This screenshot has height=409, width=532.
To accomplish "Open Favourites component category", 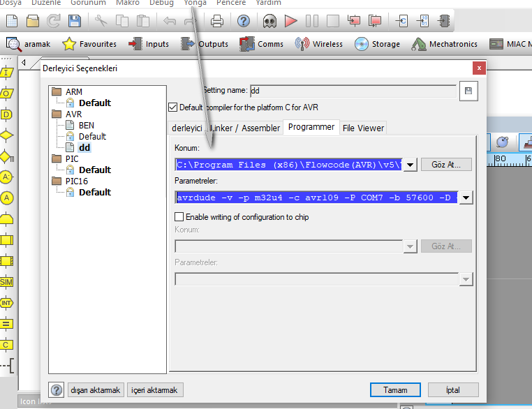I will (x=89, y=44).
